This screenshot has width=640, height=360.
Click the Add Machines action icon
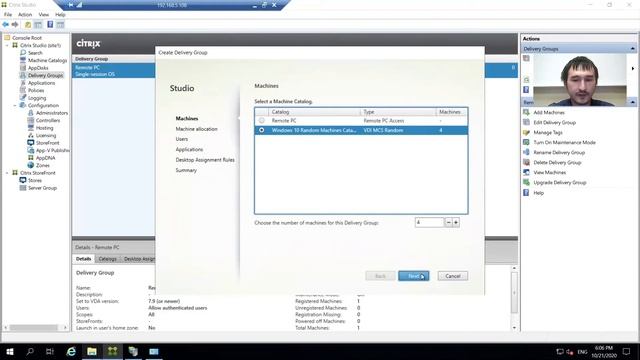coord(526,112)
